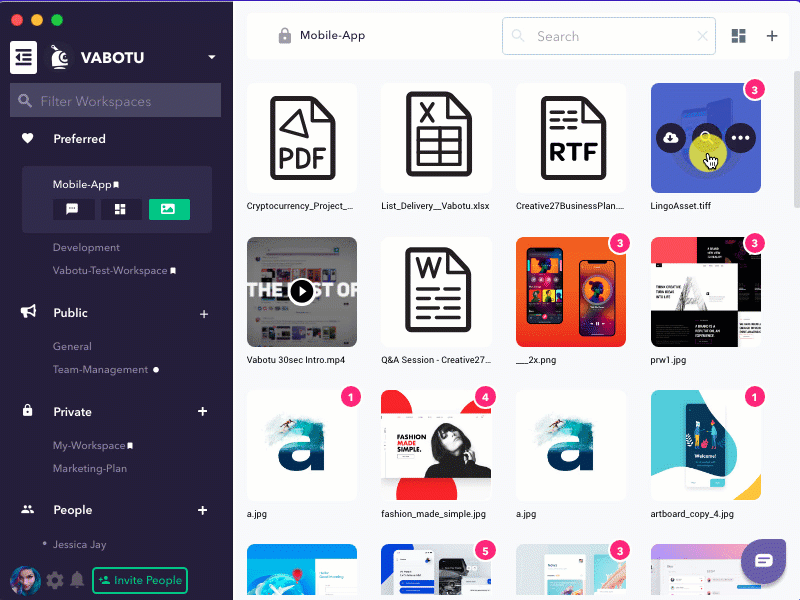The image size is (800, 600).
Task: Open the ___2x.png image thumbnail
Action: [x=571, y=292]
